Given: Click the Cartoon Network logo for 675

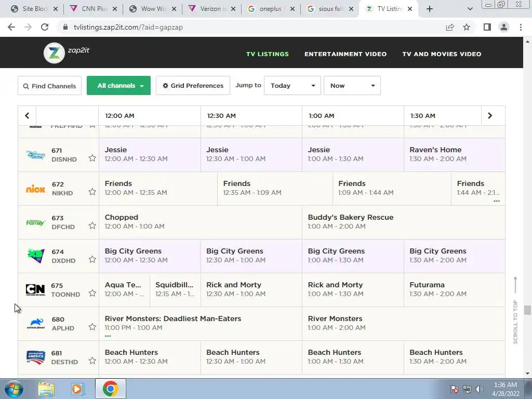Looking at the screenshot, I should pyautogui.click(x=35, y=290).
